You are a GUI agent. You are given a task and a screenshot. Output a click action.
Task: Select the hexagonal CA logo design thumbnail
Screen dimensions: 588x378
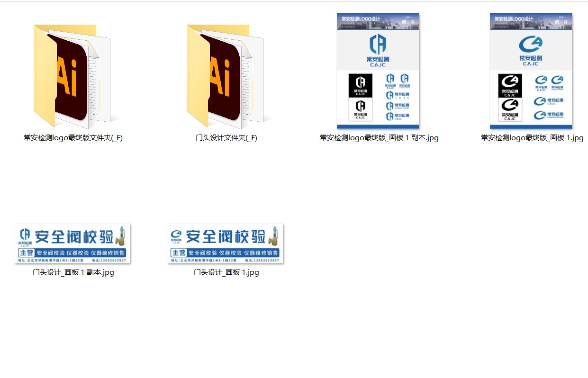pos(378,71)
